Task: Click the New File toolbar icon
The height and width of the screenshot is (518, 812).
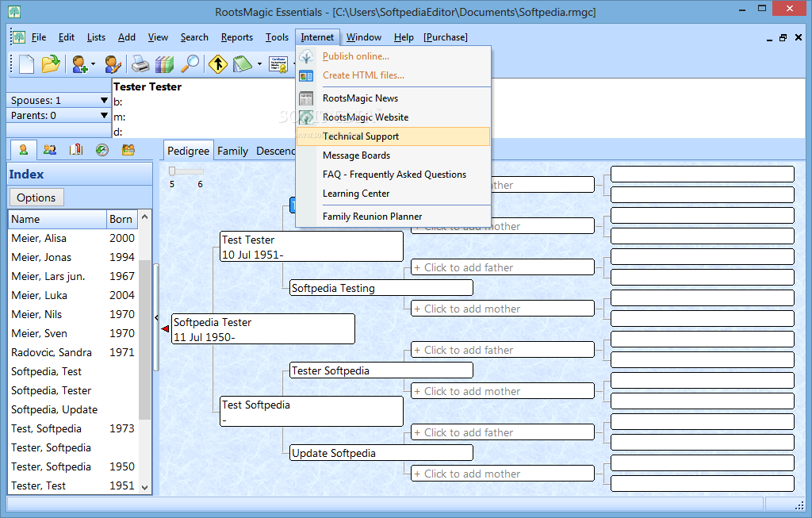Action: coord(26,64)
